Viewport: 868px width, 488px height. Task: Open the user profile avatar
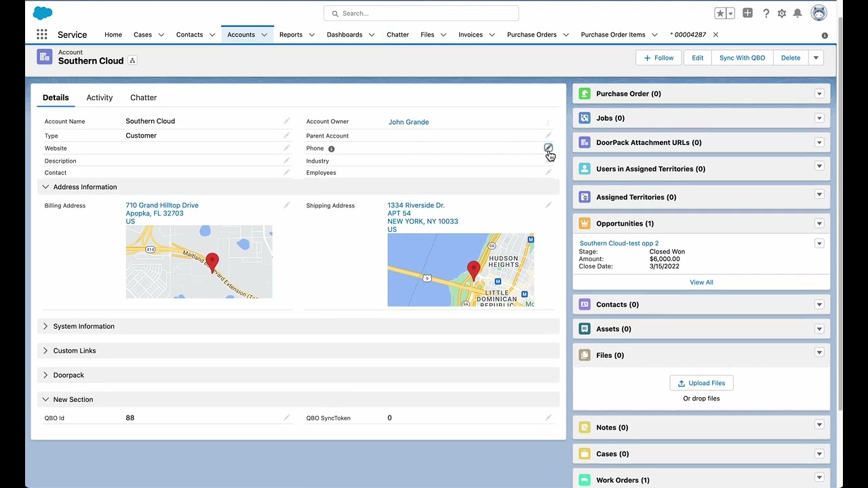pyautogui.click(x=818, y=13)
